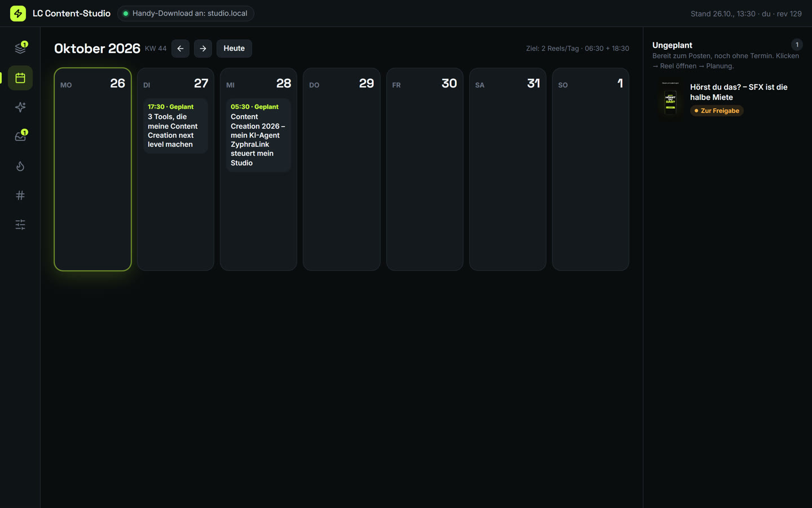Go to the previous week

tap(180, 49)
